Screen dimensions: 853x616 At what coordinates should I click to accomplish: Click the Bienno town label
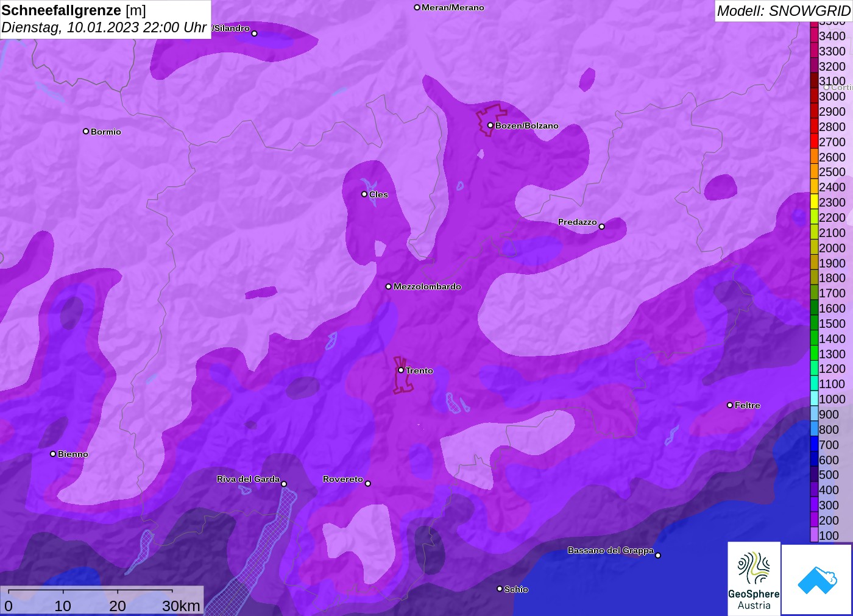click(x=73, y=454)
